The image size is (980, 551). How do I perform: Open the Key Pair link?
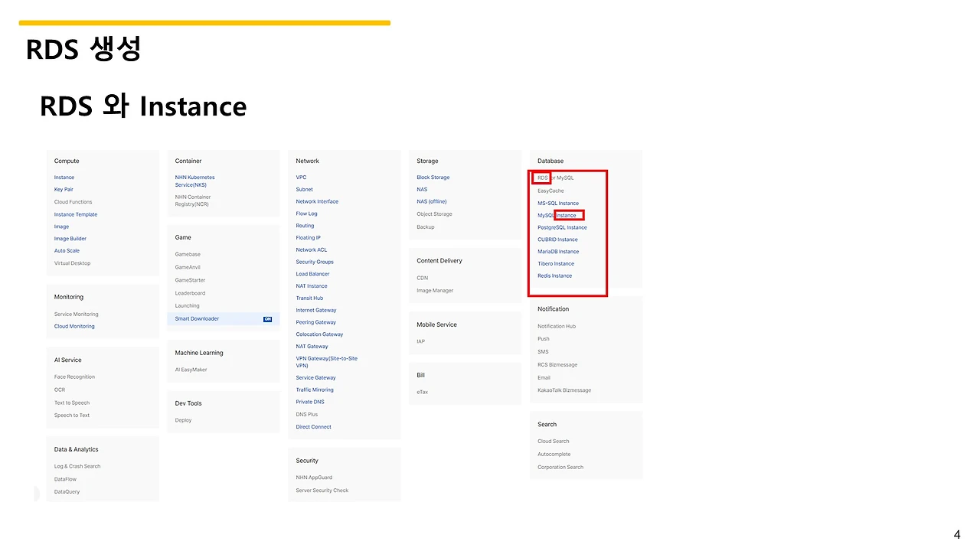[64, 190]
